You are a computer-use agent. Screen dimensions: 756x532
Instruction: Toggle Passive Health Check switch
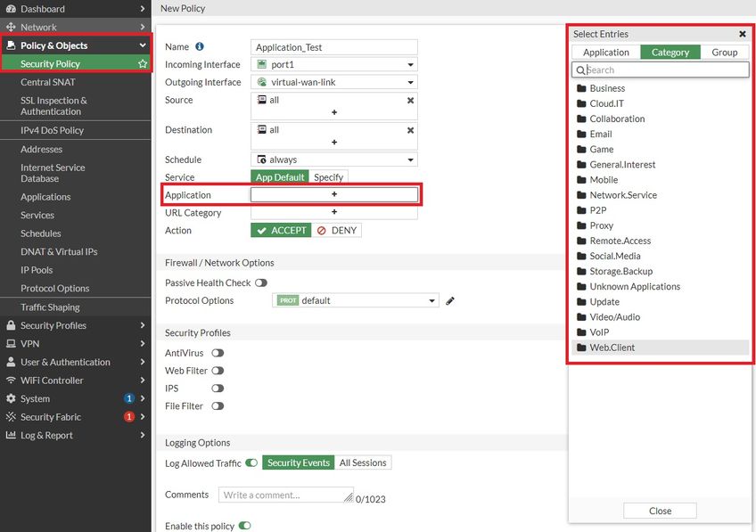tap(261, 282)
